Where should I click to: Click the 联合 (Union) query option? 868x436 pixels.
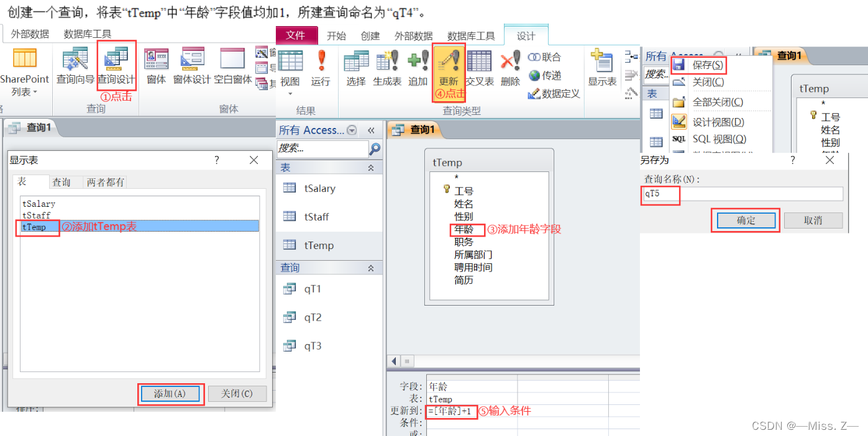click(545, 57)
